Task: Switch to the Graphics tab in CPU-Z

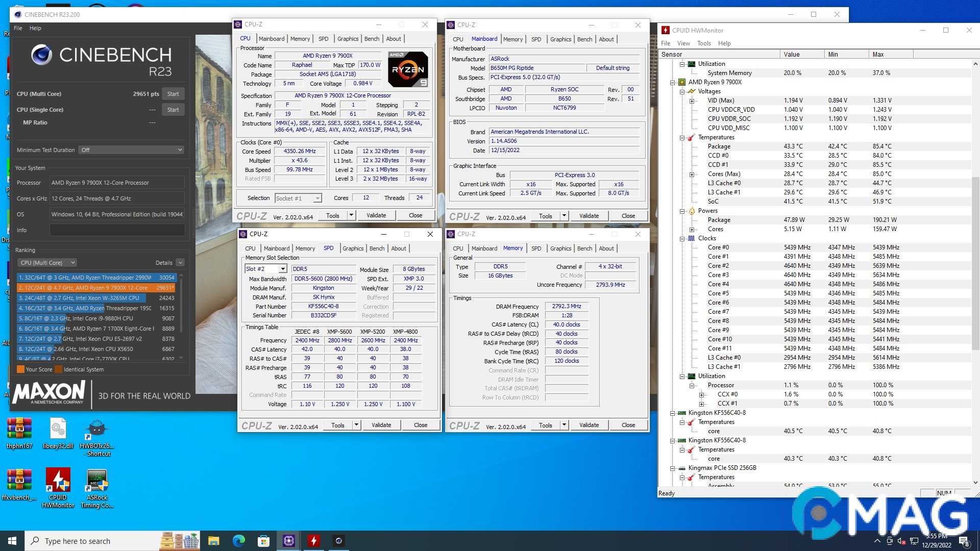Action: [x=348, y=38]
